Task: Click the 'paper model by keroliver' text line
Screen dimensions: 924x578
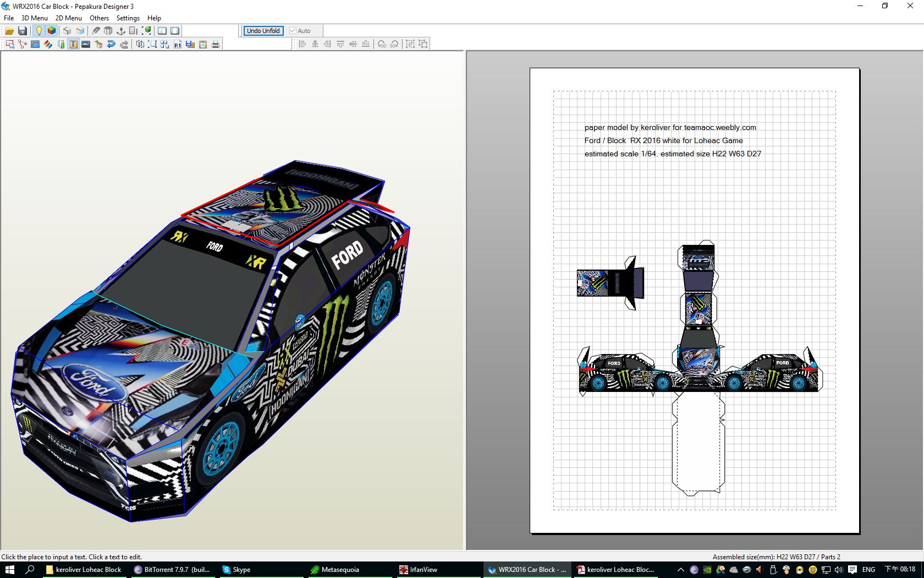Action: tap(670, 127)
